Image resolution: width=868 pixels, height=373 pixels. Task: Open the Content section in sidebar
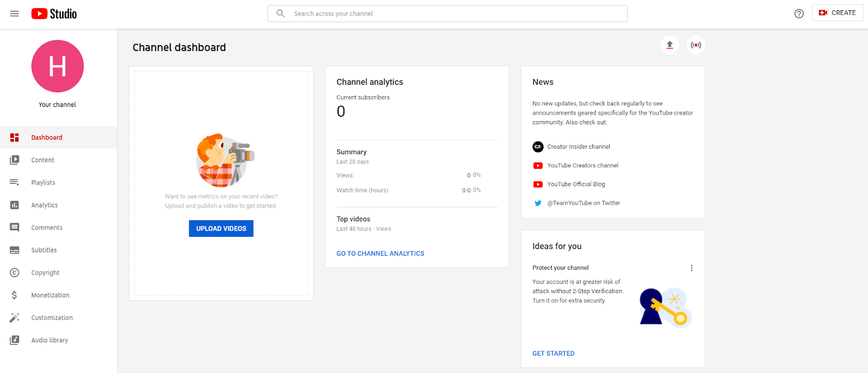pos(43,160)
